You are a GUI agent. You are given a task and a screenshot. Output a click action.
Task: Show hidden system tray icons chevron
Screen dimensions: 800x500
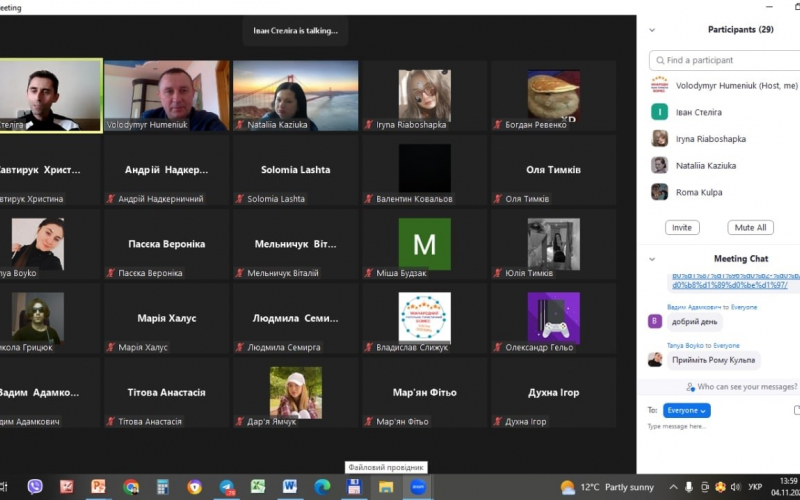click(673, 487)
